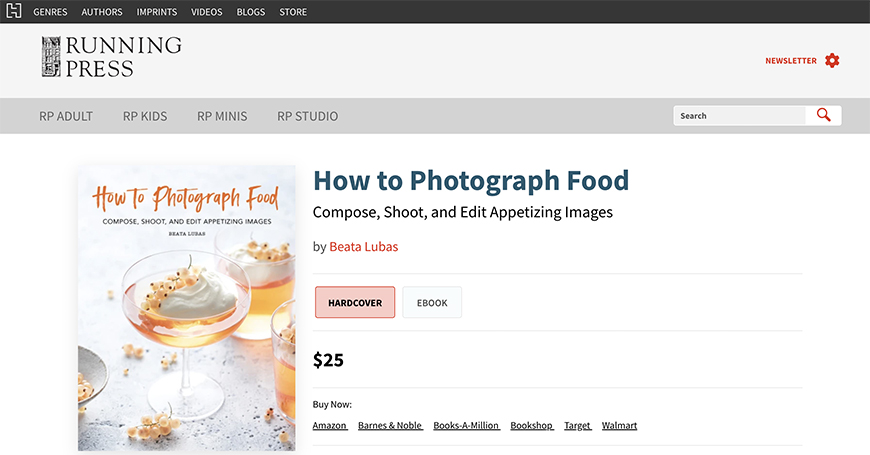Open the Authors menu
Image resolution: width=870 pixels, height=455 pixels.
[x=102, y=12]
